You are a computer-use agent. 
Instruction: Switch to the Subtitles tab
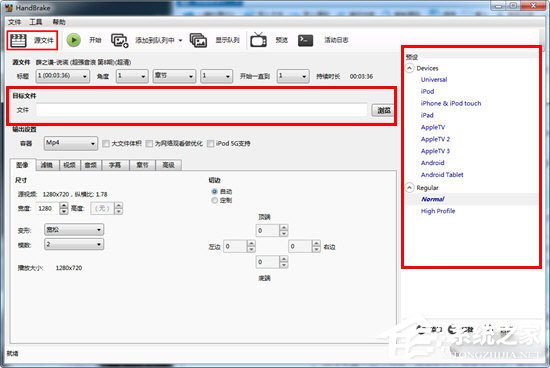pos(115,165)
